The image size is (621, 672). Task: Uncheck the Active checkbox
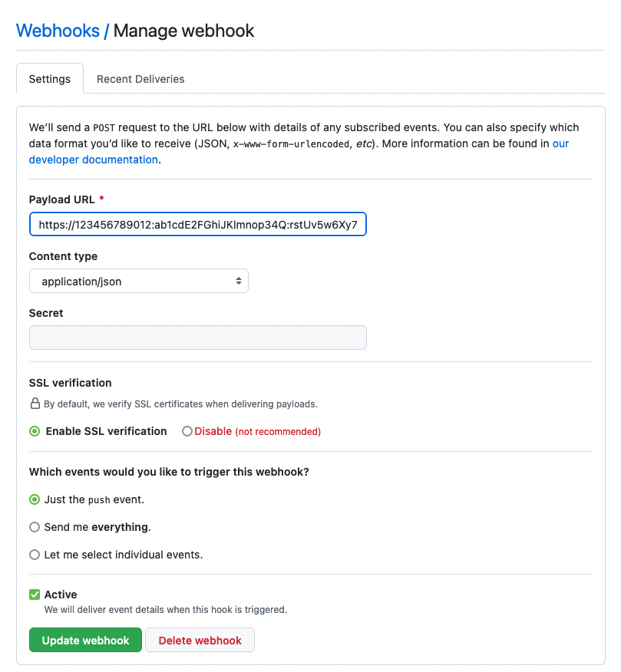click(x=35, y=595)
